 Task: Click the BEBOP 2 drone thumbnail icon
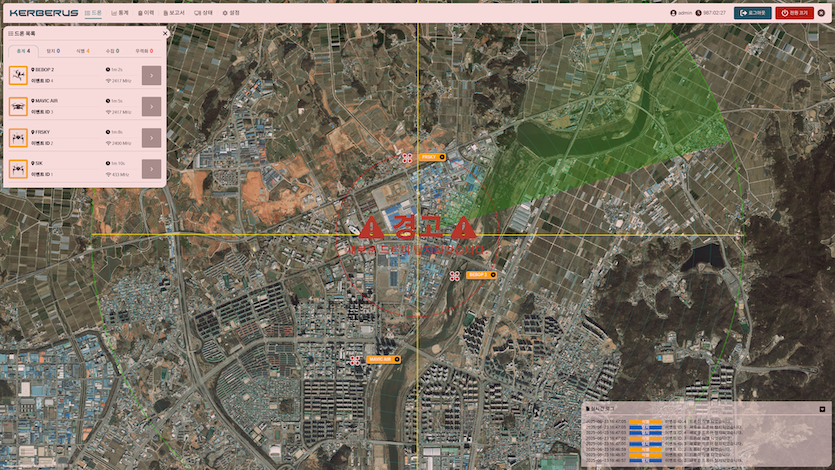click(x=17, y=75)
